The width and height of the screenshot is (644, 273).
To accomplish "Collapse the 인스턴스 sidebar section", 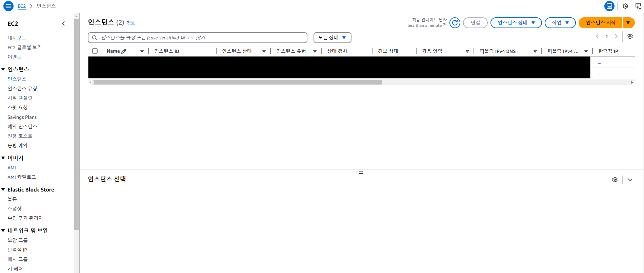I will pyautogui.click(x=3, y=69).
